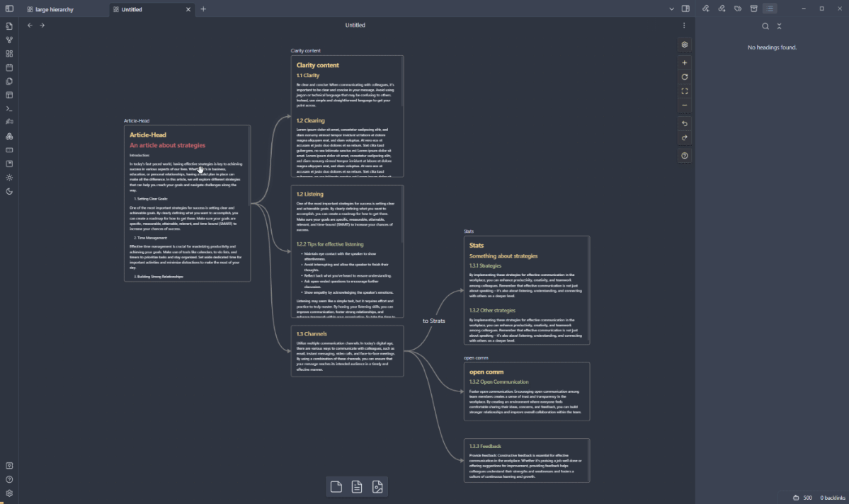Redo the last canvas action
Screen dimensions: 849x504
[685, 137]
